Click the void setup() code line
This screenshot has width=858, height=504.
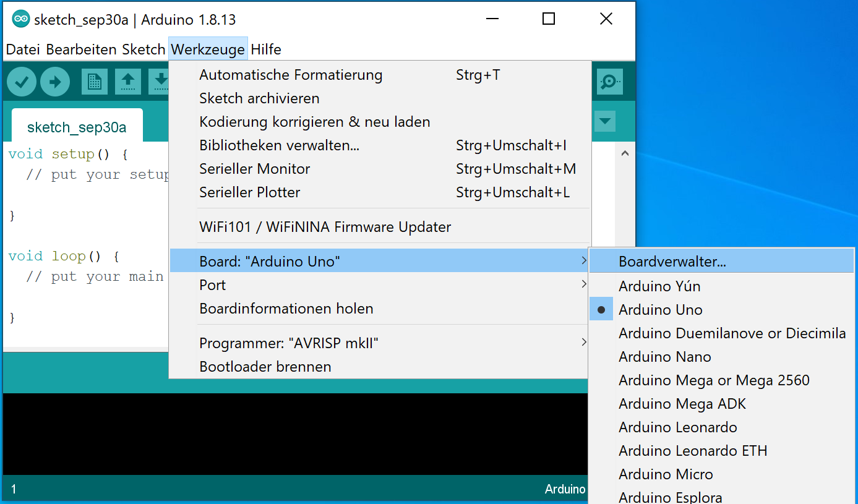click(x=68, y=154)
